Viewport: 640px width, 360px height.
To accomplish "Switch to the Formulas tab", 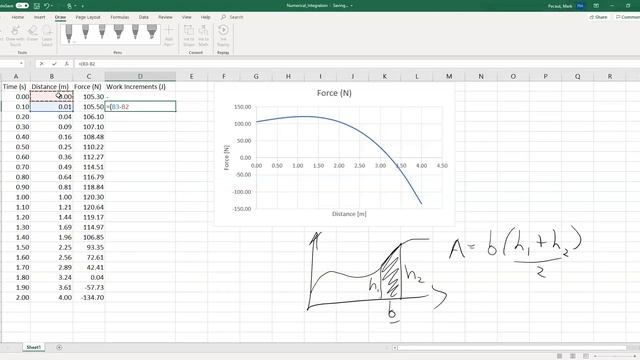I will coord(120,17).
